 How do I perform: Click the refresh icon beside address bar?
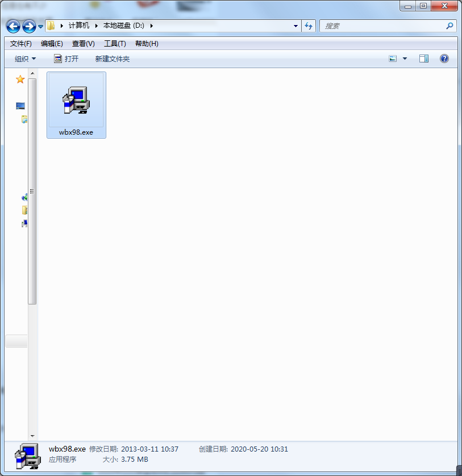(307, 26)
